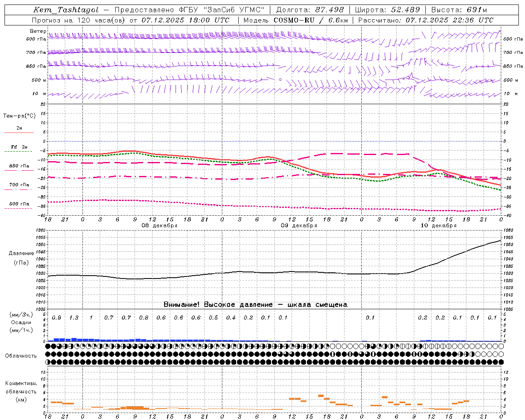Screen dimensions: 525x420
Task: Click the warning Внимание! Высокое давление
Action: 218,305
